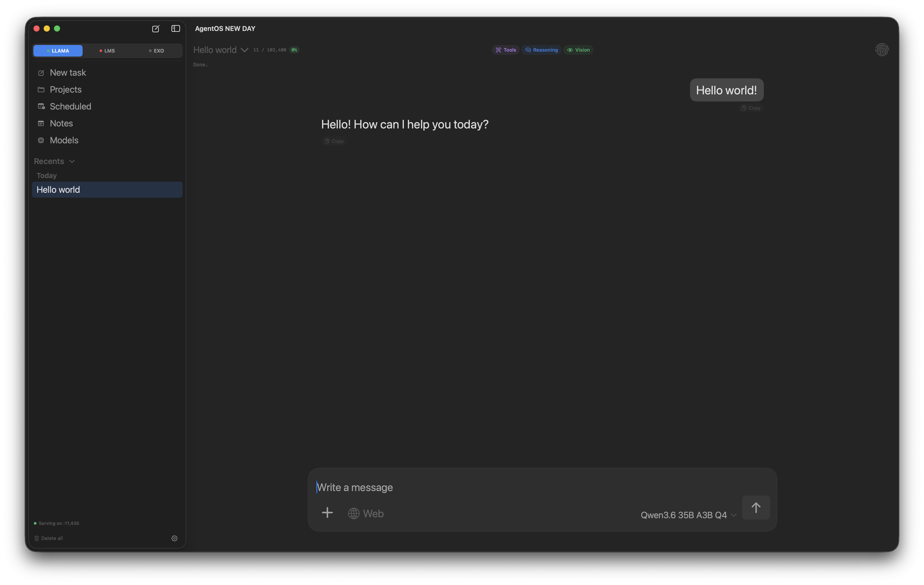Click the Projects folder icon
This screenshot has width=924, height=585.
[41, 90]
